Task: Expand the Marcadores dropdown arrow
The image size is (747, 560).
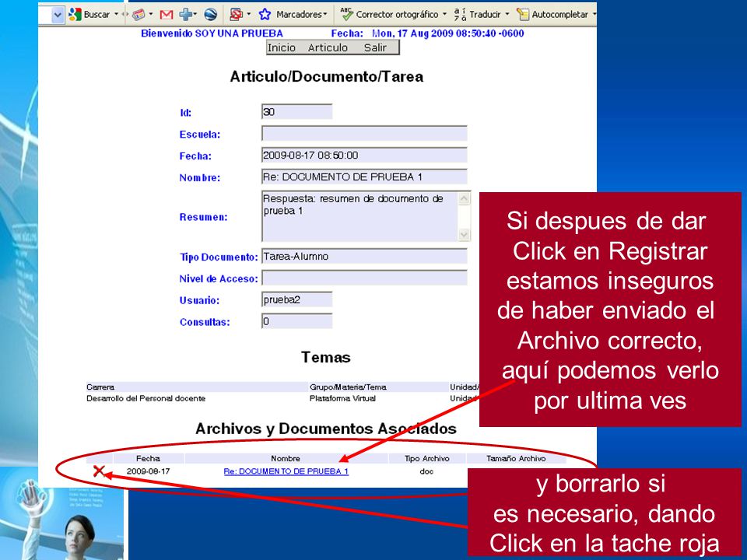Action: coord(325,14)
